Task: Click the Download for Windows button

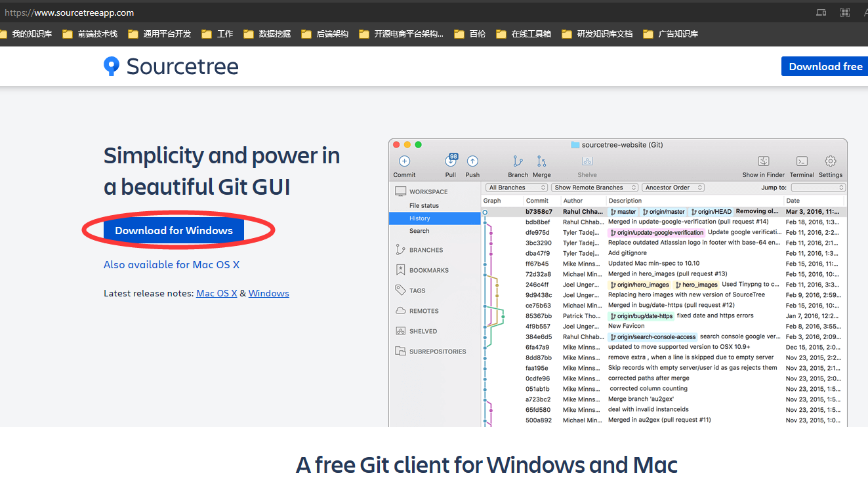Action: [x=174, y=231]
